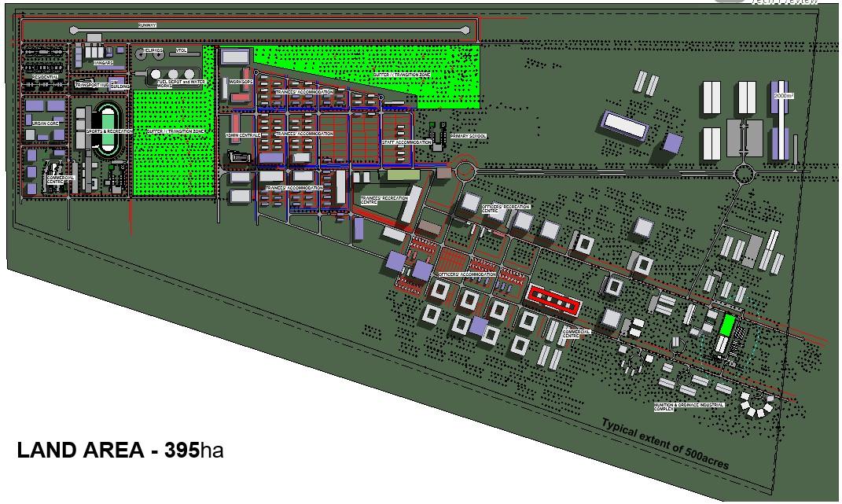
Task: Select the PRIMARY SCHOOL label
Action: 469,136
